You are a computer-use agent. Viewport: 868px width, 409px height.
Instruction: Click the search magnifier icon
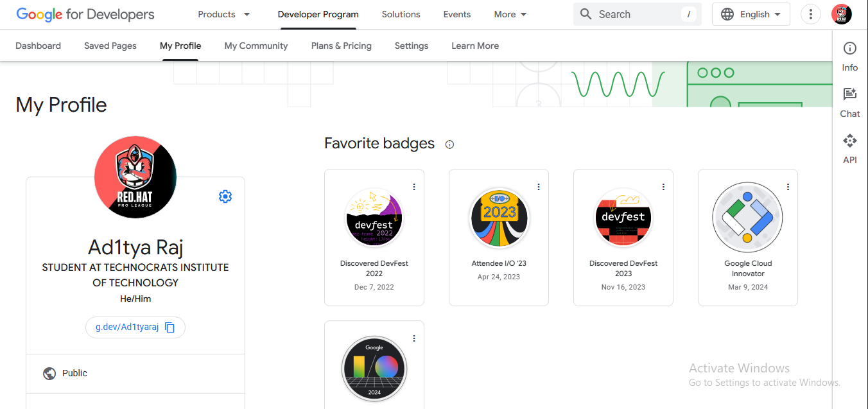point(586,14)
